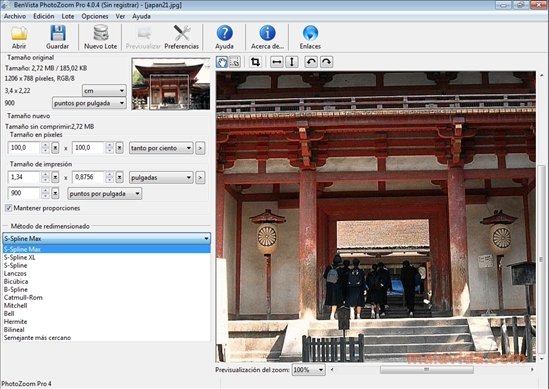Image resolution: width=549 pixels, height=389 pixels.
Task: Choose B-Spline resize method
Action: click(106, 290)
